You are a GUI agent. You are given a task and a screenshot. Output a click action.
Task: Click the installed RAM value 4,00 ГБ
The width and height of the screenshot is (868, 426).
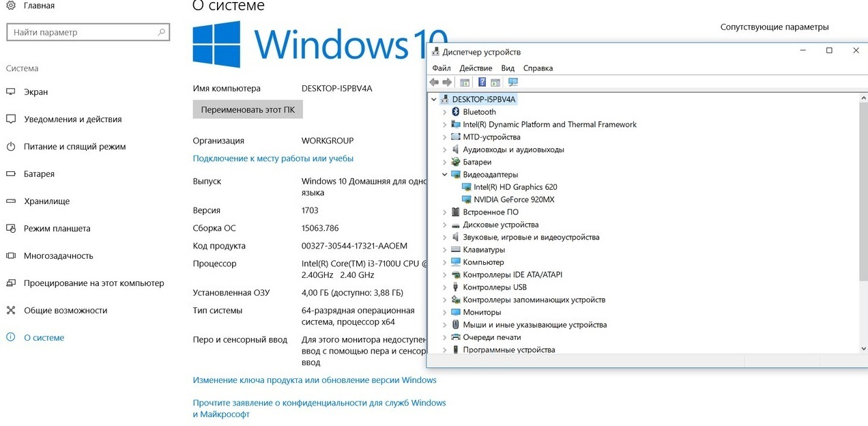pos(352,293)
